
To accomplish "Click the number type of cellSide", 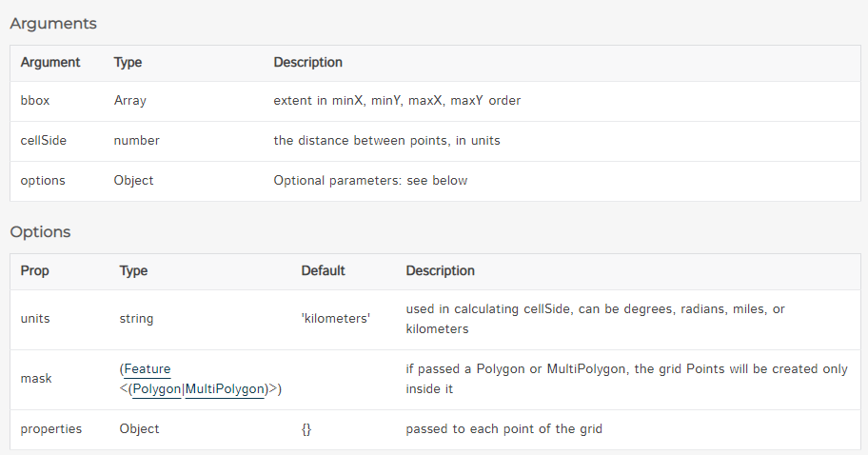I will (x=137, y=140).
